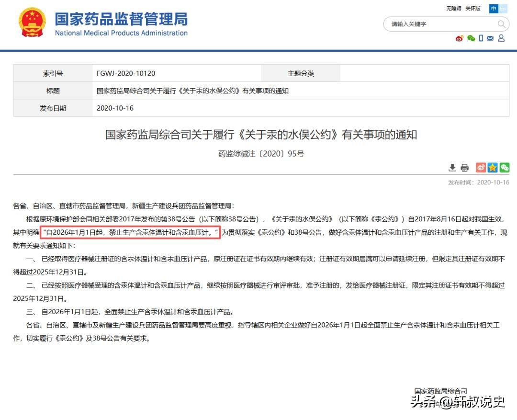Click the national emblem logo

(32, 23)
